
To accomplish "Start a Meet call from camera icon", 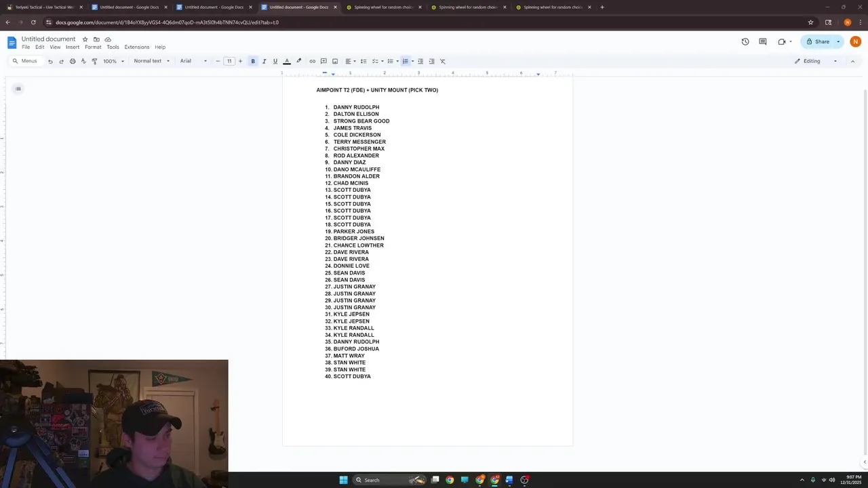I will tap(782, 41).
